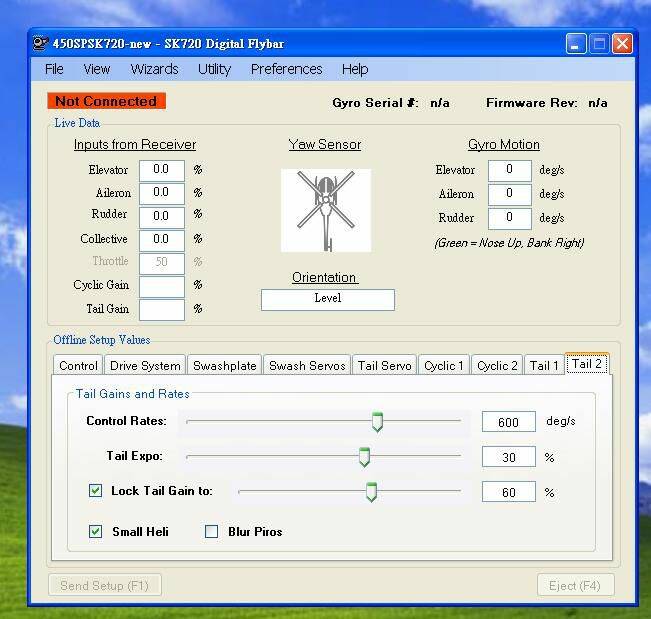Image resolution: width=651 pixels, height=619 pixels.
Task: Click the Not Connected status indicator
Action: tap(106, 101)
